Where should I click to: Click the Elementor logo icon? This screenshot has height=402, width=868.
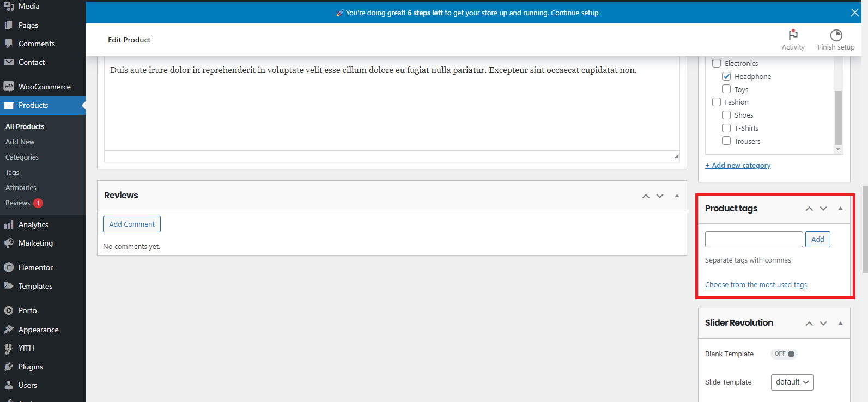tap(9, 267)
